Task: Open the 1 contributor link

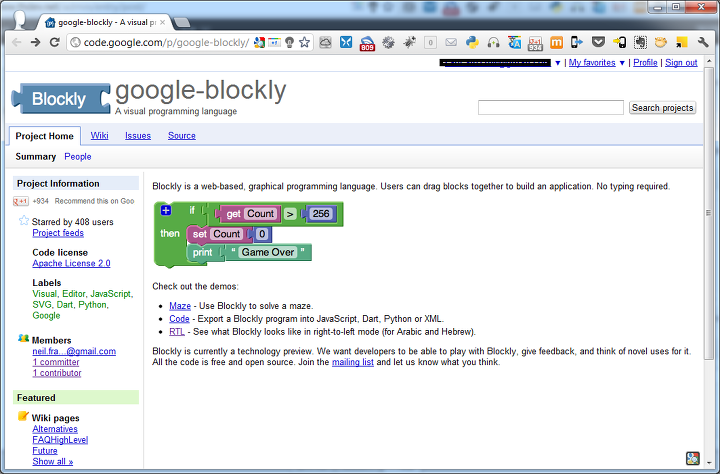Action: [56, 373]
